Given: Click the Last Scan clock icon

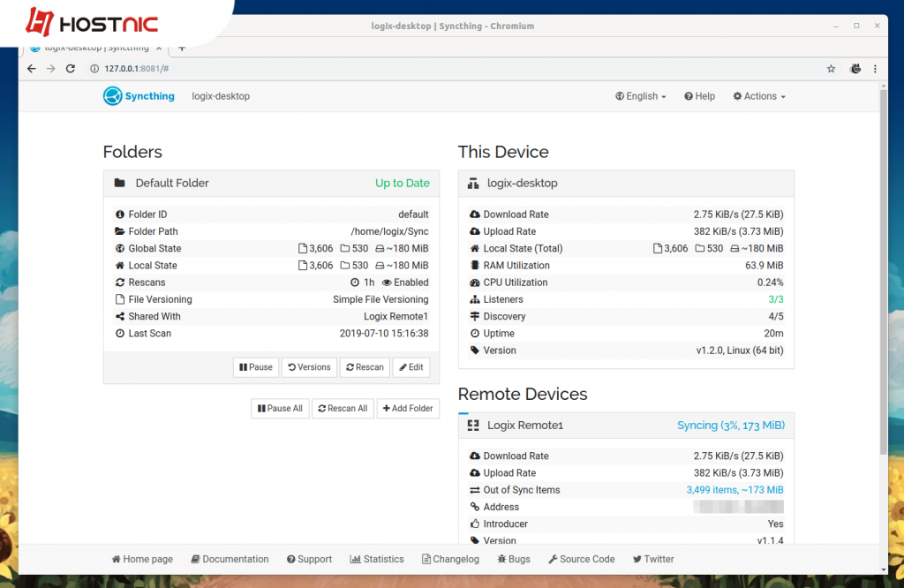Looking at the screenshot, I should pos(120,333).
